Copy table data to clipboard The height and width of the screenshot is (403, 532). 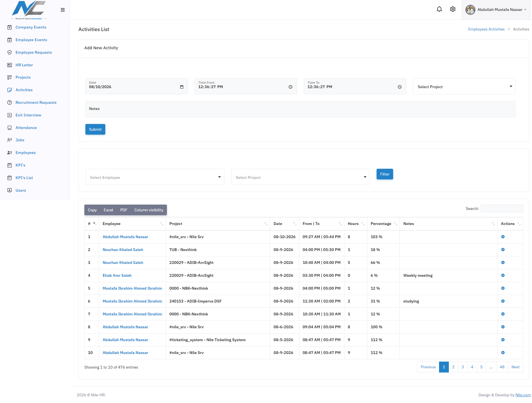click(x=92, y=210)
